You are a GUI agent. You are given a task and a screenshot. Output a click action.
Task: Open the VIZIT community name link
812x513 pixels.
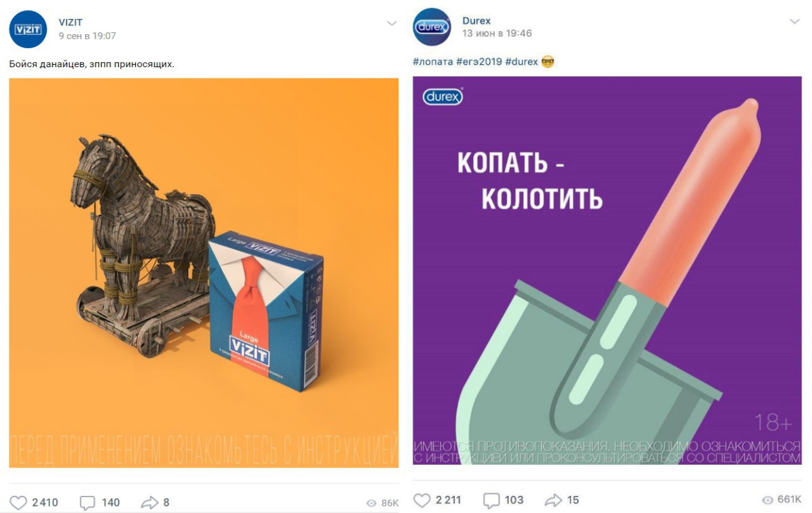coord(70,22)
